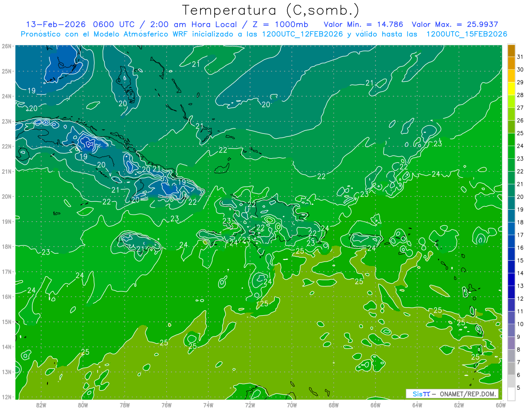
Task: Click the 11 label on the color scale
Action: (520, 312)
